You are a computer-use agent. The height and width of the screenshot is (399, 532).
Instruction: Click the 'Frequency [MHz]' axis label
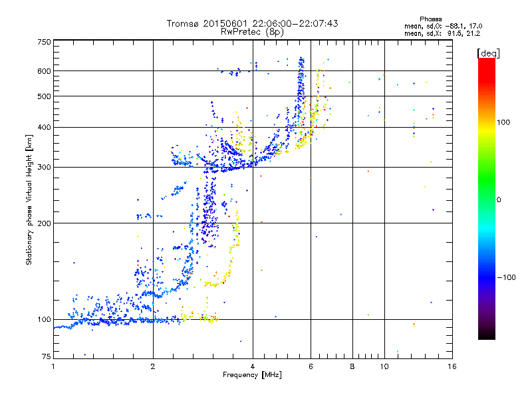point(252,375)
